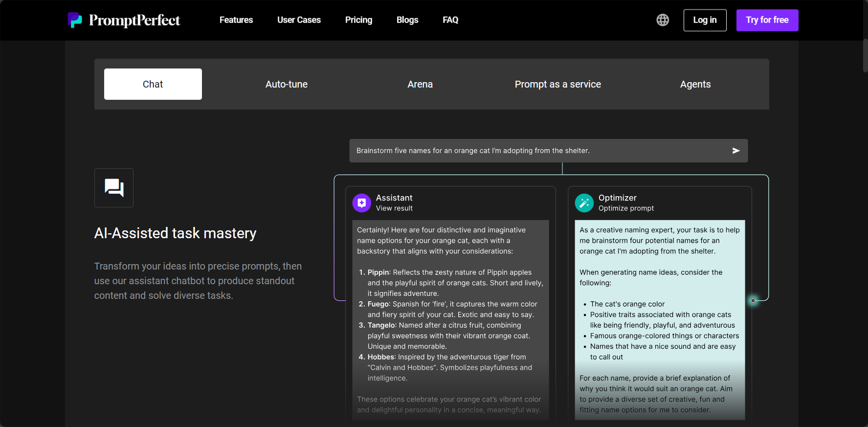868x427 pixels.
Task: Click the 'AI-Assisted task mastery' heading
Action: coord(175,233)
